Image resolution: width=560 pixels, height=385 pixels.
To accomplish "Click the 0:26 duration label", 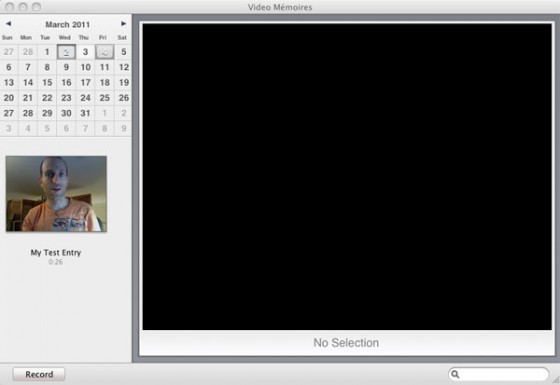I will click(56, 262).
